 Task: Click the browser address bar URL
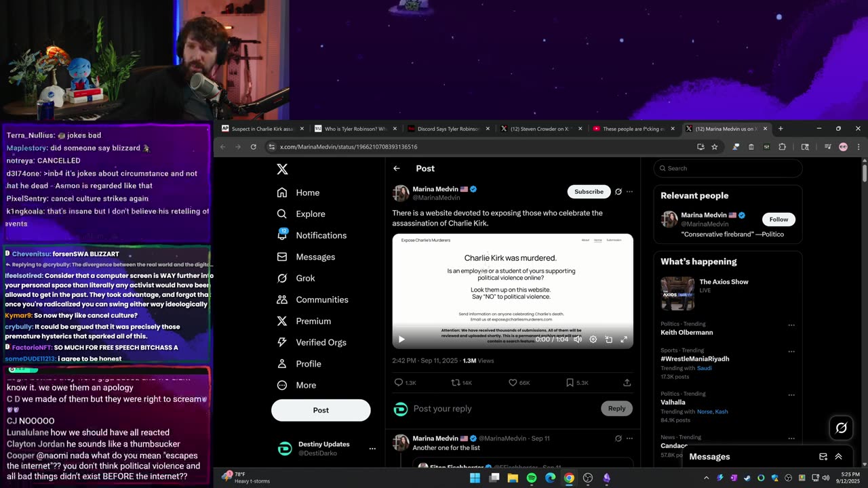pyautogui.click(x=349, y=147)
